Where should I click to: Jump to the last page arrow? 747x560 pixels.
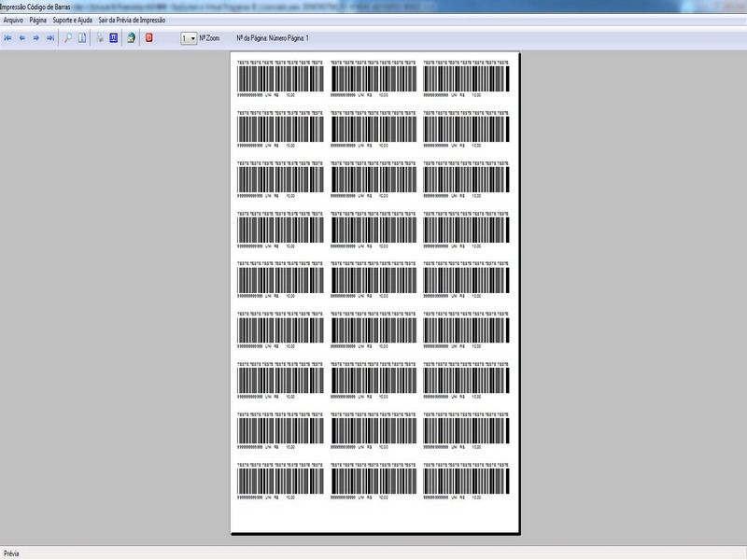[x=50, y=38]
